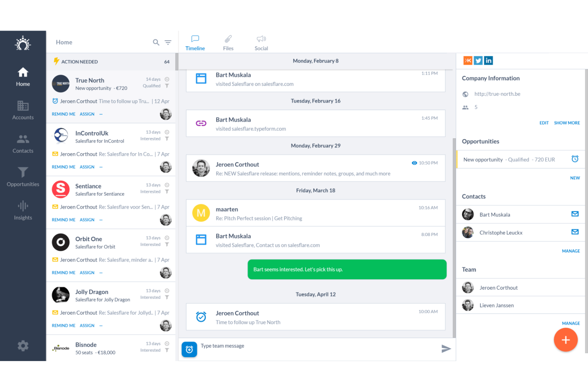Image resolution: width=588 pixels, height=392 pixels.
Task: Email Christophe Leuckx via envelope icon
Action: 575,232
